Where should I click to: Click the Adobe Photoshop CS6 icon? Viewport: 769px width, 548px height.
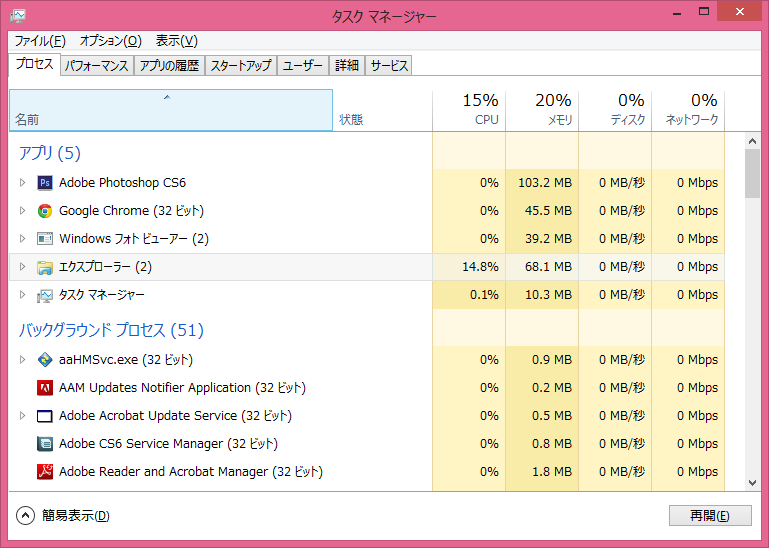(45, 183)
